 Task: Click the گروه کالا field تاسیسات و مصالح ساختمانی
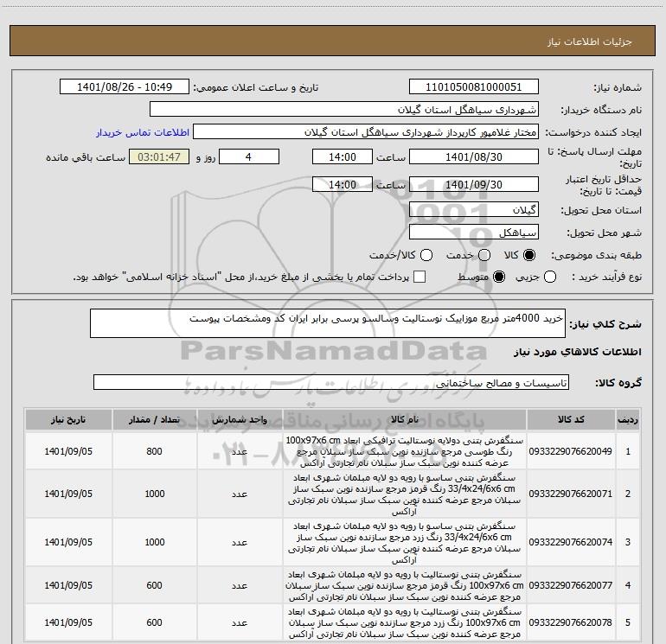(331, 382)
